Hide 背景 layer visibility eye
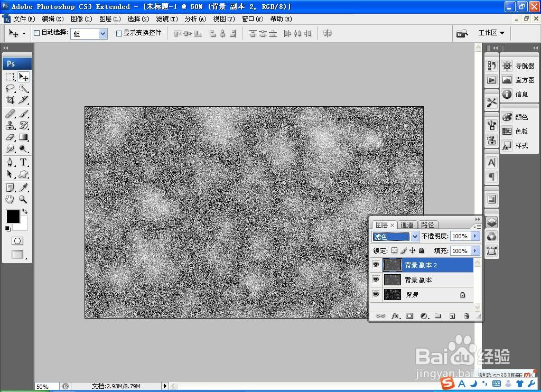Screen dimensions: 541x392 coord(376,294)
